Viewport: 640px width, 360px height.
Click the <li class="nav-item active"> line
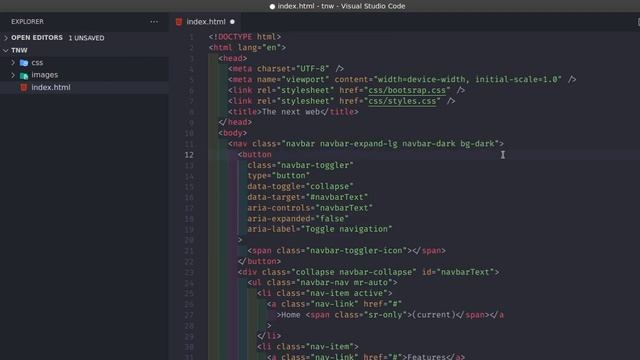(x=324, y=293)
